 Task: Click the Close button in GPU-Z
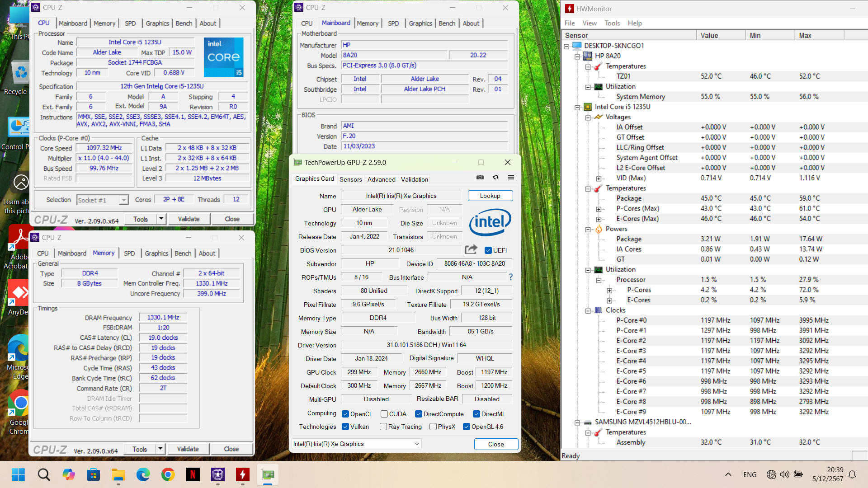(x=496, y=444)
